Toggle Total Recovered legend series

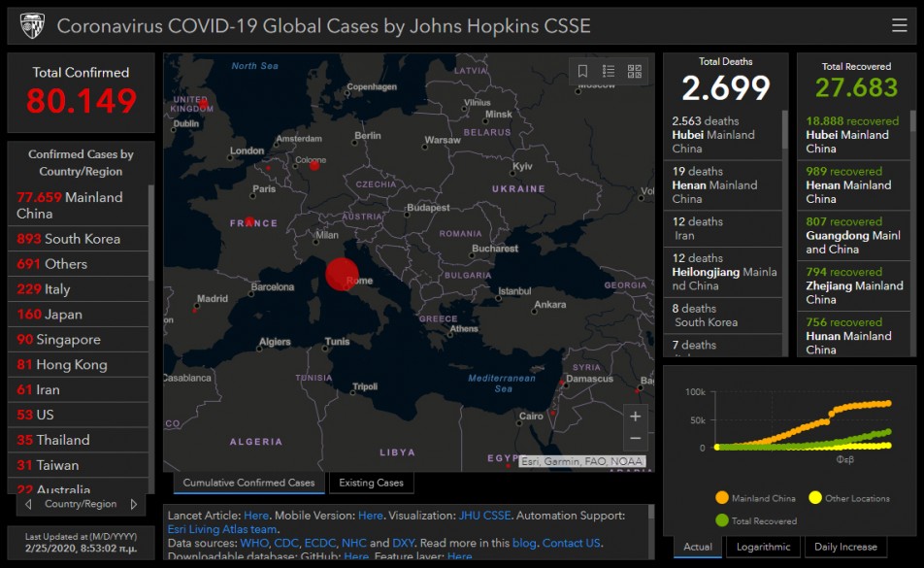pos(755,520)
